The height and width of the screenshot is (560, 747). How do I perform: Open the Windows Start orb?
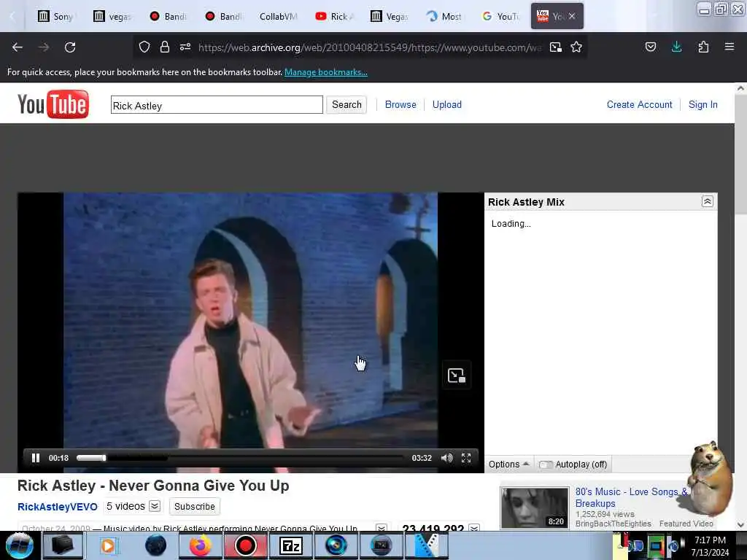coord(20,545)
